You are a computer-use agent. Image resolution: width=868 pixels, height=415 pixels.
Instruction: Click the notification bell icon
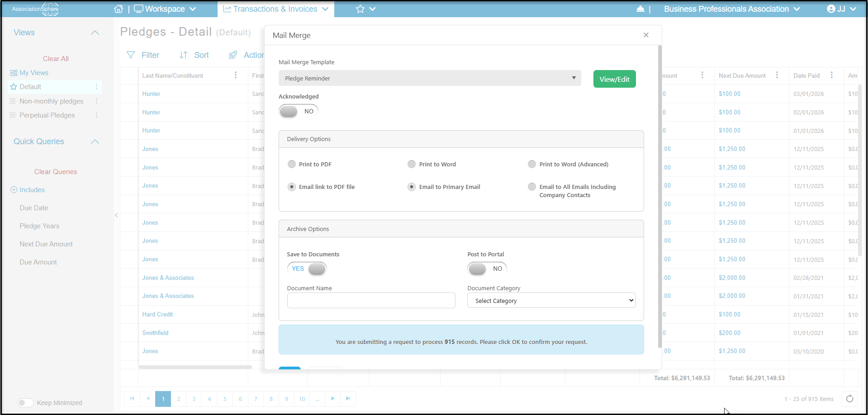tap(640, 9)
